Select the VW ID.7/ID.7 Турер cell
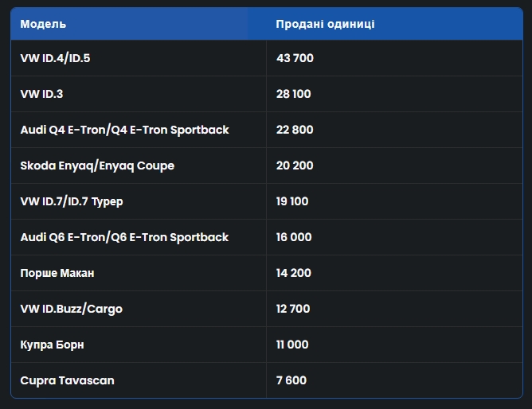Image resolution: width=532 pixels, height=409 pixels. tap(72, 201)
